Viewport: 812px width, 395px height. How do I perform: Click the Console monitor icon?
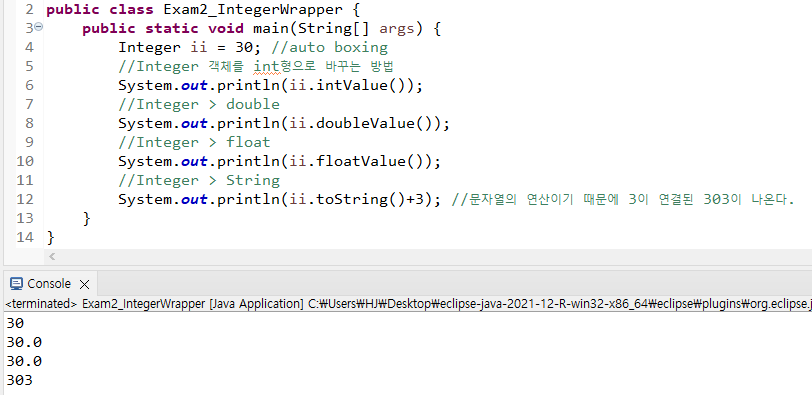pos(17,284)
